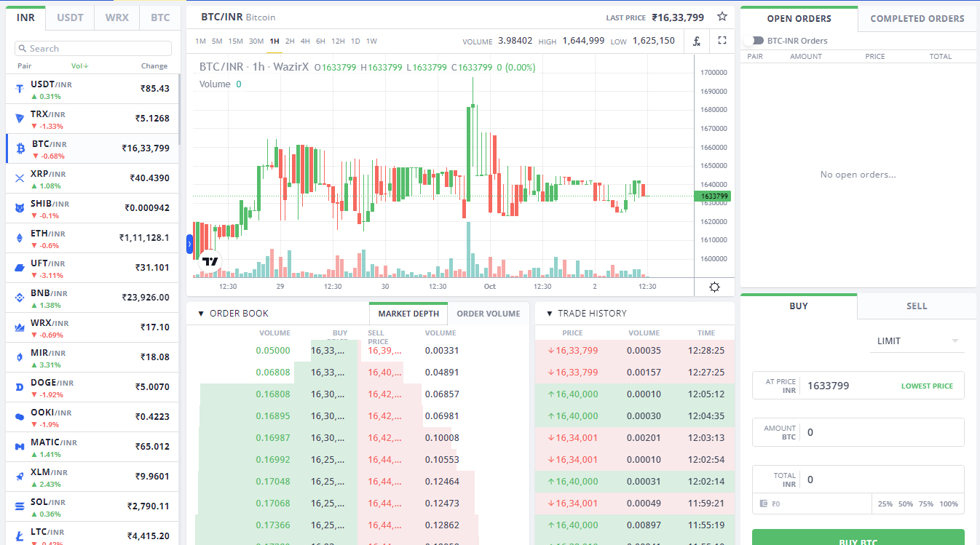Click the search magnifier icon
Screen dimensions: 980x545
click(x=23, y=49)
